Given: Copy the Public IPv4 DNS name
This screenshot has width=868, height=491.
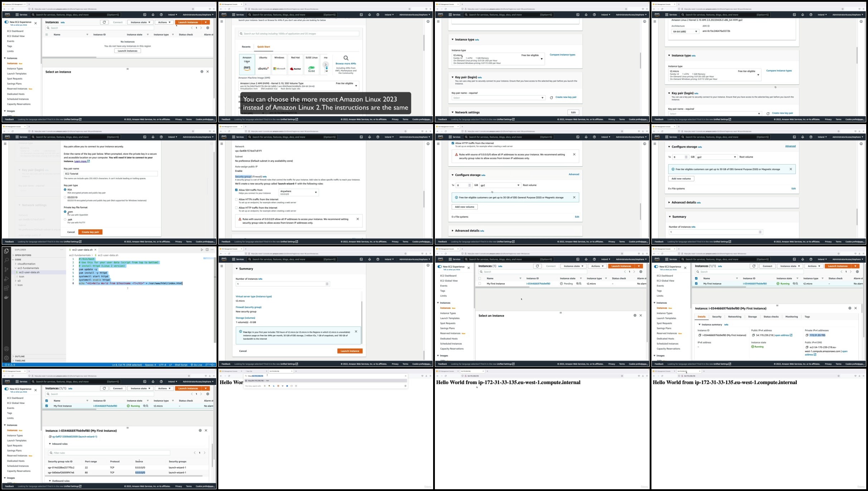Looking at the screenshot, I should [x=807, y=347].
